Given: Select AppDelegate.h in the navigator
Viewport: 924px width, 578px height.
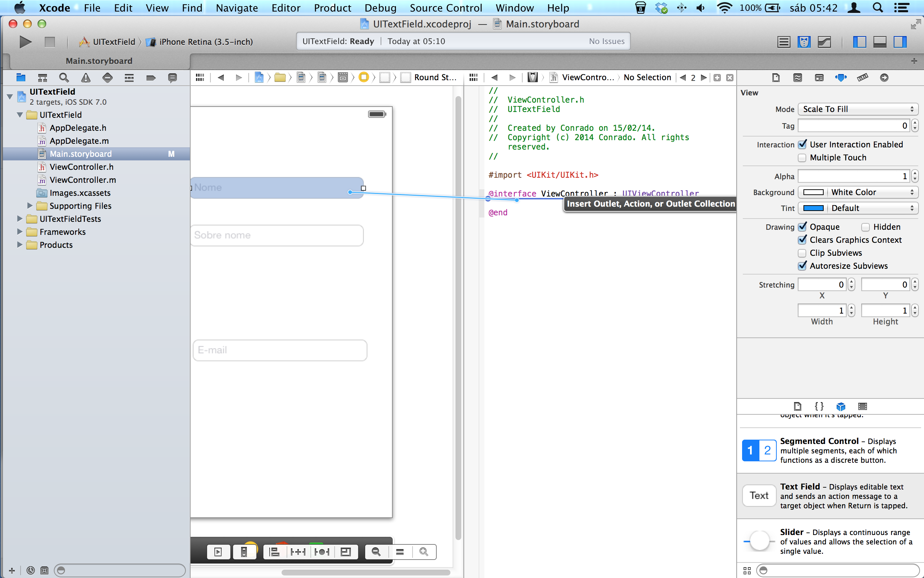Looking at the screenshot, I should tap(78, 128).
